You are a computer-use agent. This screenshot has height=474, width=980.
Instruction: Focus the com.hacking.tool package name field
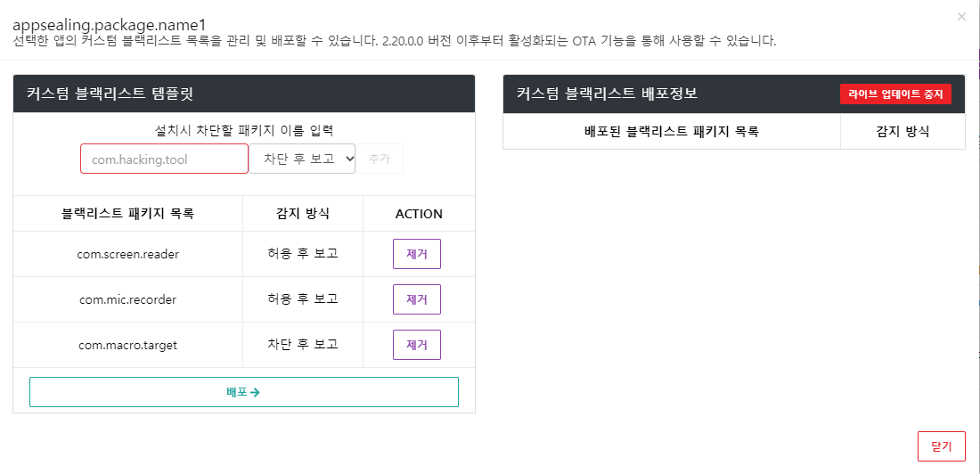[165, 159]
